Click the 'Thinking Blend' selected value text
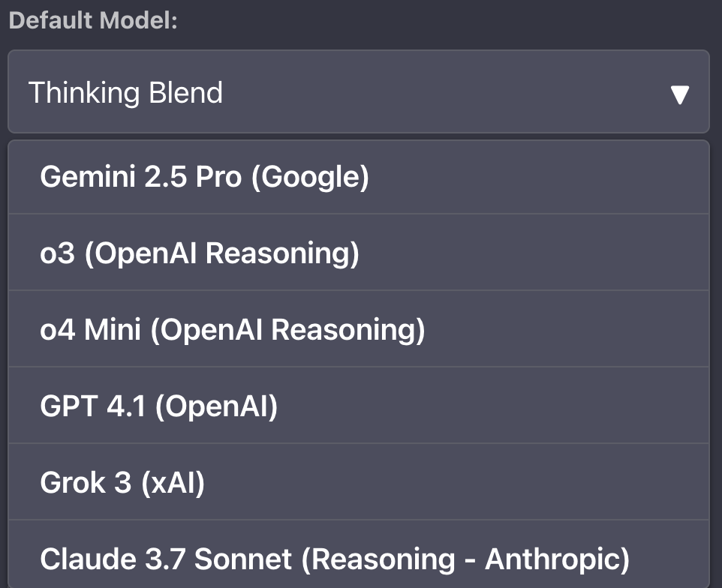 coord(125,93)
